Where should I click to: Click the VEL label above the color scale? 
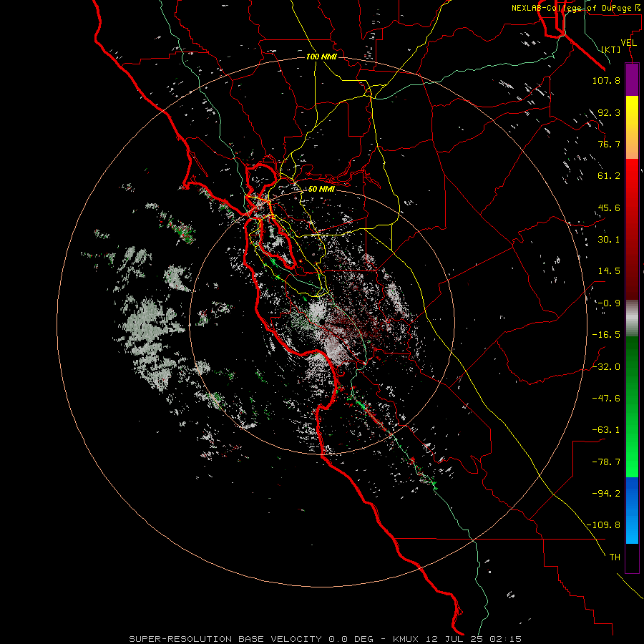[x=628, y=43]
